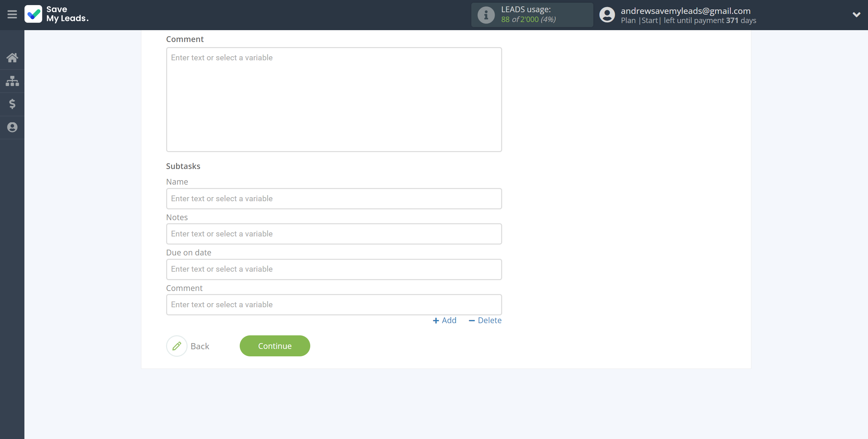Viewport: 868px width, 439px height.
Task: Open the hamburger menu
Action: 12,15
